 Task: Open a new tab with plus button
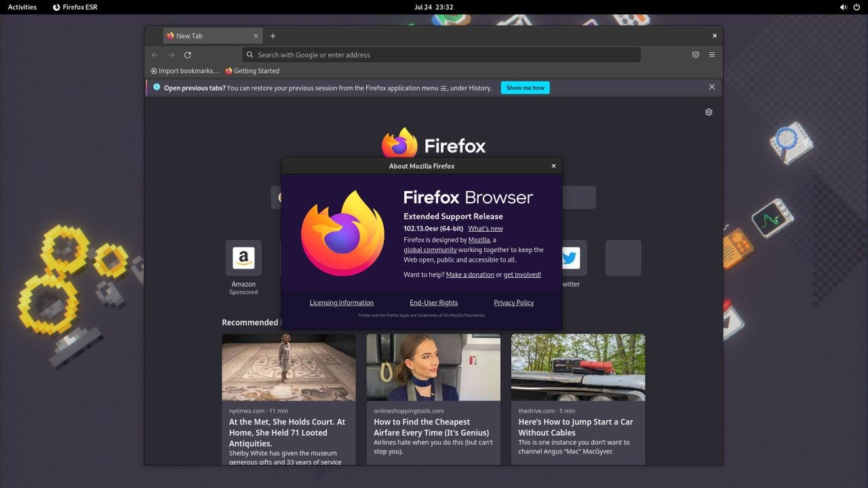pos(273,36)
